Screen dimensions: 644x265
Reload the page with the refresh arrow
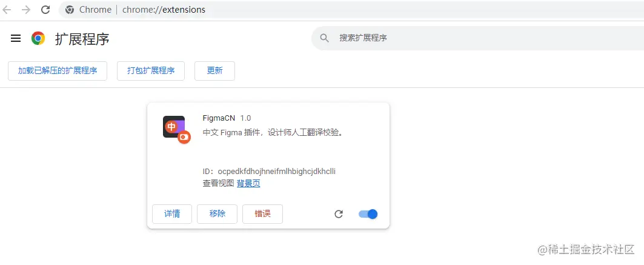[x=45, y=10]
